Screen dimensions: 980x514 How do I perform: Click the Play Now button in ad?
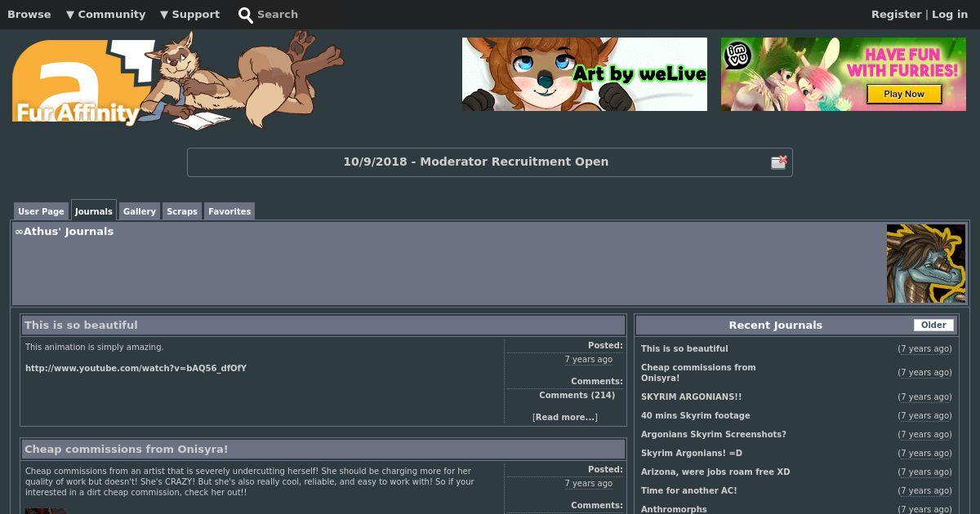click(904, 94)
